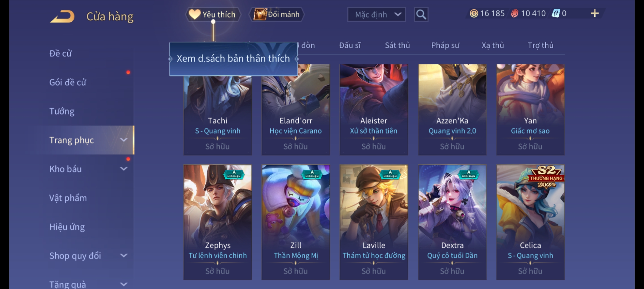Image resolution: width=644 pixels, height=289 pixels.
Task: Open the Mặc định sort dropdown
Action: tap(376, 14)
